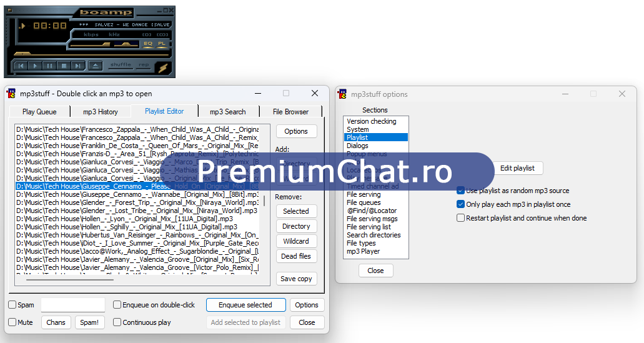Select Version checking in Sections list
The image size is (644, 343).
click(376, 121)
